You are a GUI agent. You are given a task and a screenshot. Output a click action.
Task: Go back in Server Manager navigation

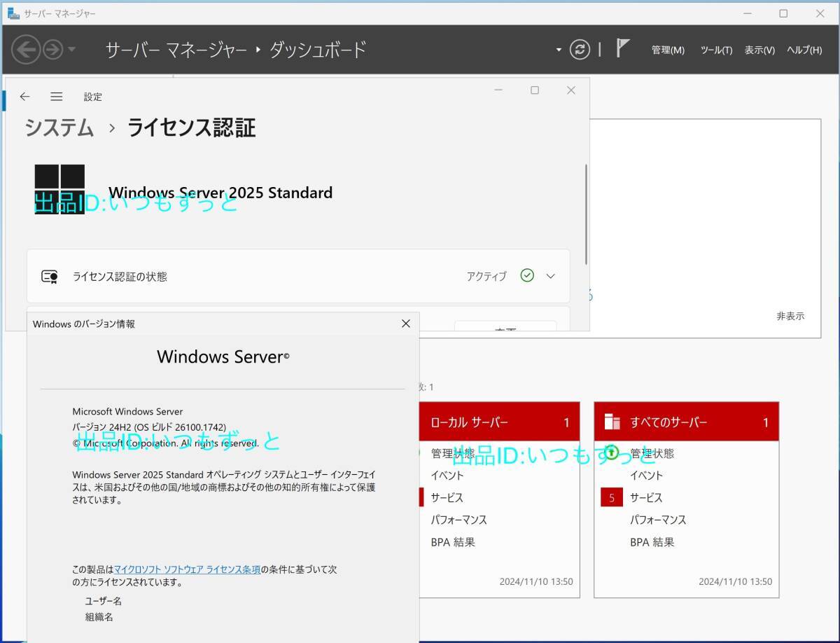pos(26,50)
